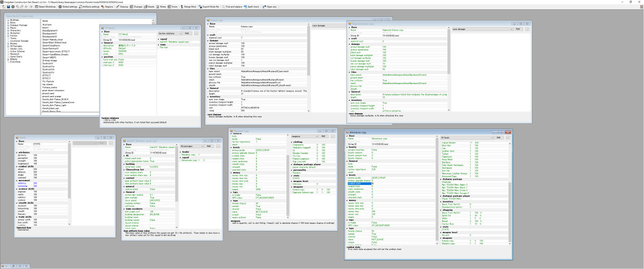Expand Buildings in Game World tree
Screen dimensions: 644x269
8,20
